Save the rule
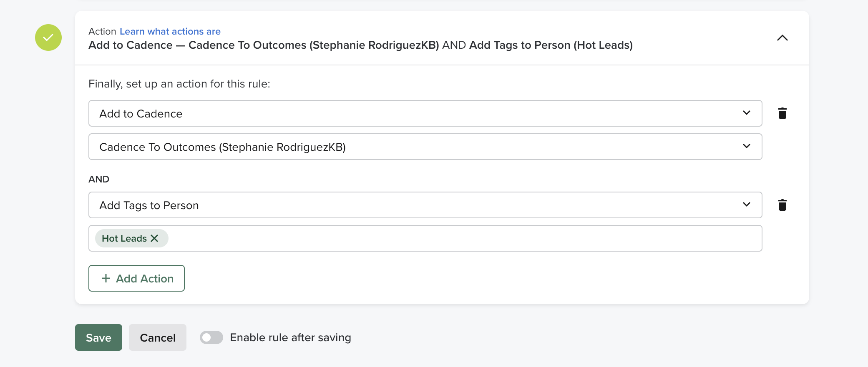This screenshot has width=868, height=367. tap(98, 337)
